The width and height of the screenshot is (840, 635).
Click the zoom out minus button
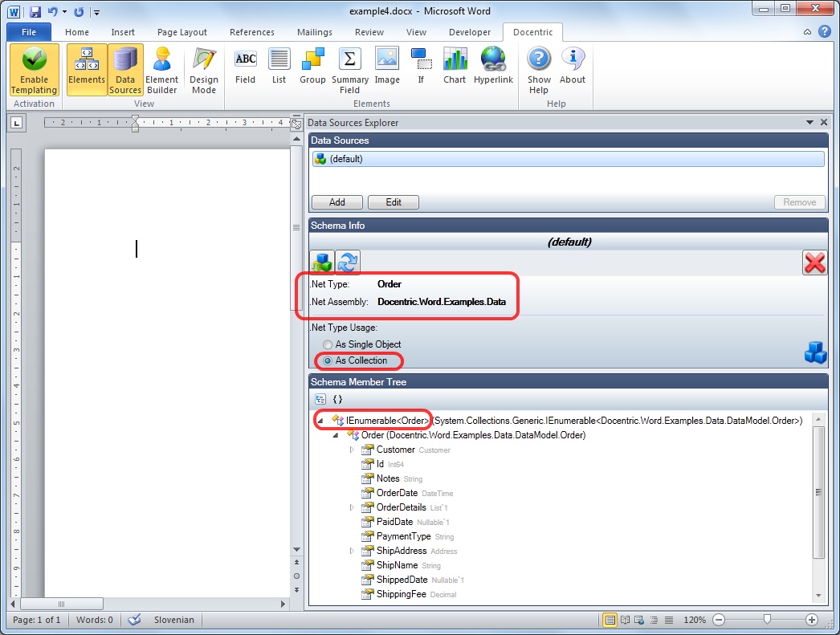pos(719,620)
